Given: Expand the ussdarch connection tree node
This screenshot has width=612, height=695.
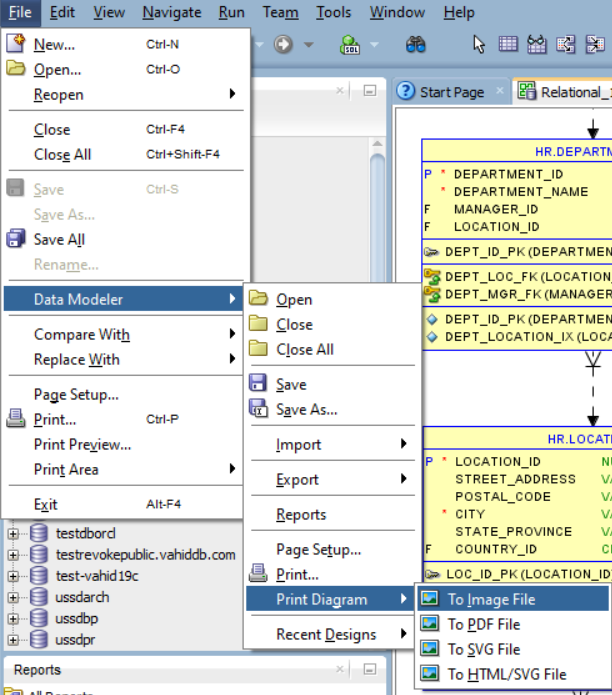Looking at the screenshot, I should pos(14,597).
